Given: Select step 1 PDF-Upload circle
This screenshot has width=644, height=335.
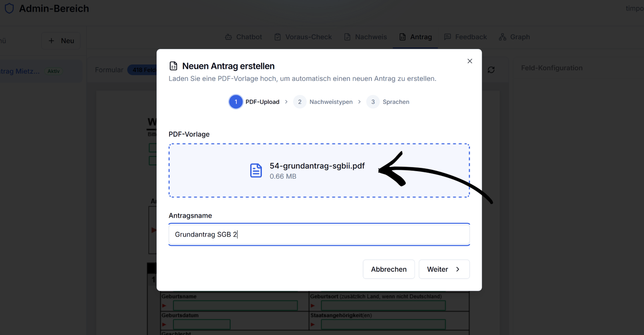Looking at the screenshot, I should tap(236, 102).
